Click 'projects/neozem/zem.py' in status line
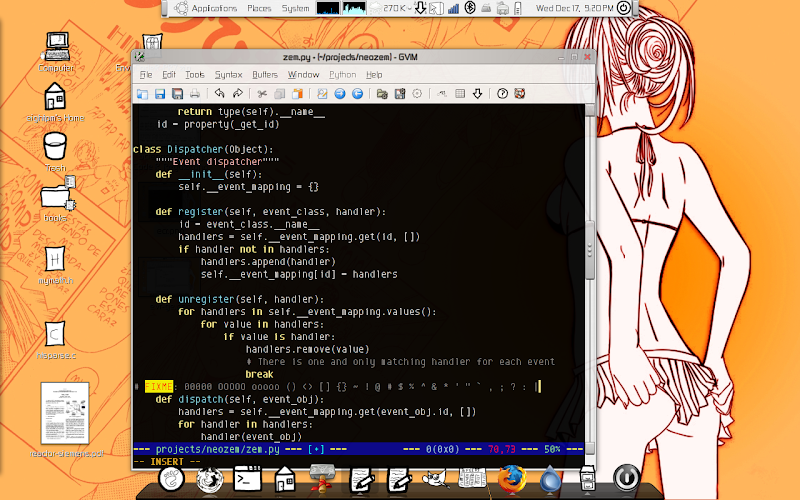Screen dimensions: 800x500 point(217,449)
